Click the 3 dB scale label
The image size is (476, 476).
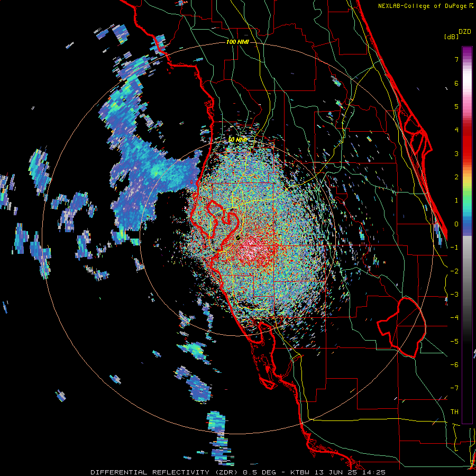coord(456,153)
